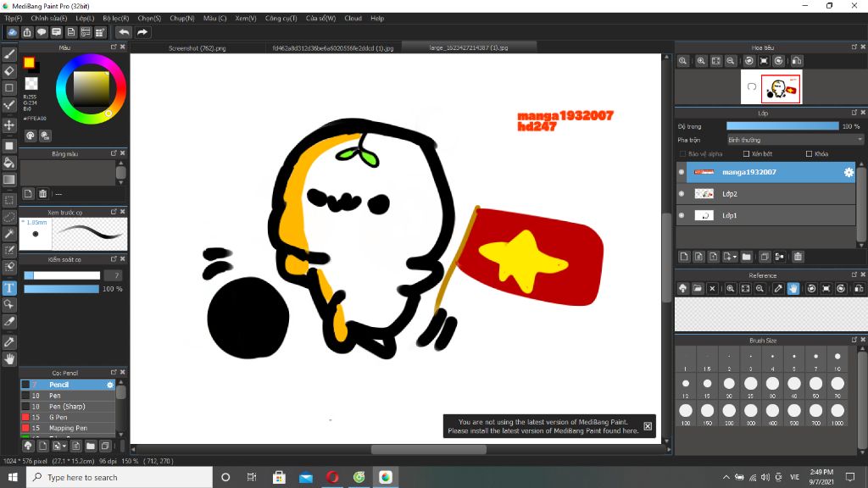
Task: Add a new raster layer
Action: 684,257
